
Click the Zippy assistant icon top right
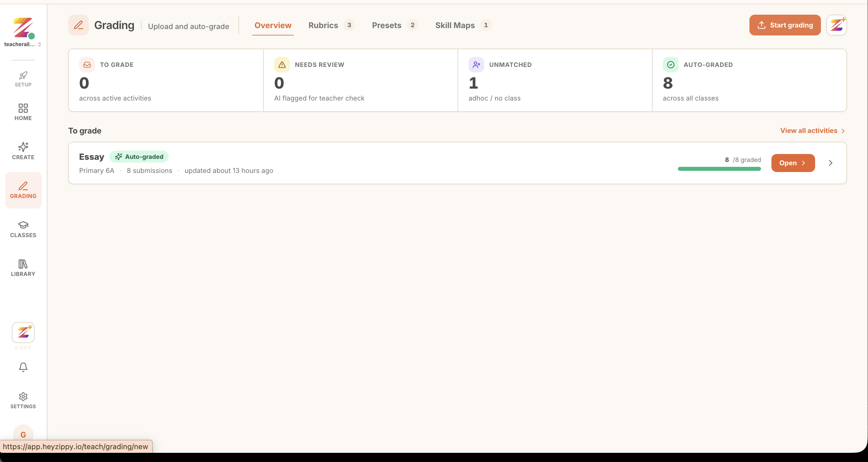pyautogui.click(x=836, y=25)
